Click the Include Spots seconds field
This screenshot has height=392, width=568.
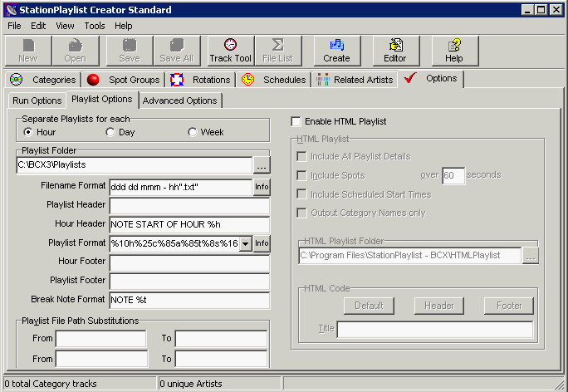(453, 176)
